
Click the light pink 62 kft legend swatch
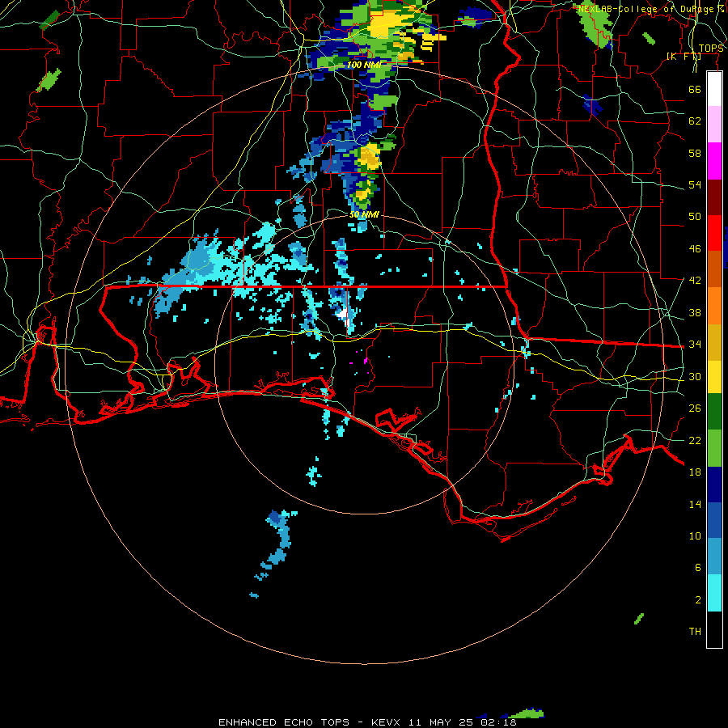pos(714,125)
